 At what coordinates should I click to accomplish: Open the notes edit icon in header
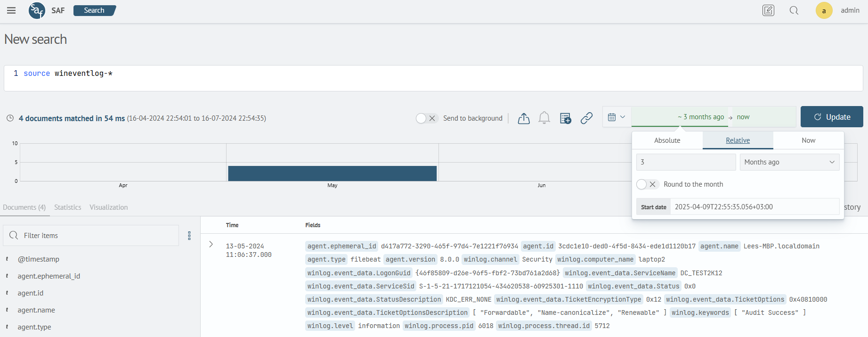(x=768, y=10)
